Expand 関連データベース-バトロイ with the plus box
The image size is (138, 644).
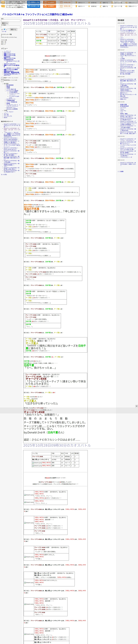[2, 78]
